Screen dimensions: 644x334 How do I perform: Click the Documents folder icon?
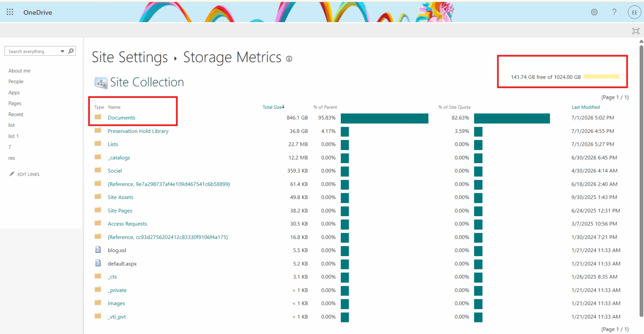[x=98, y=117]
